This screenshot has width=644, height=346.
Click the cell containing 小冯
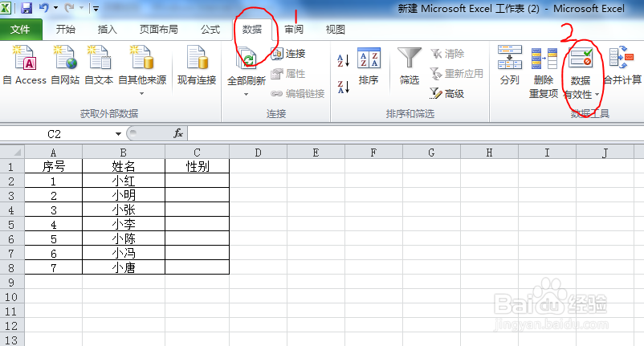coord(124,253)
